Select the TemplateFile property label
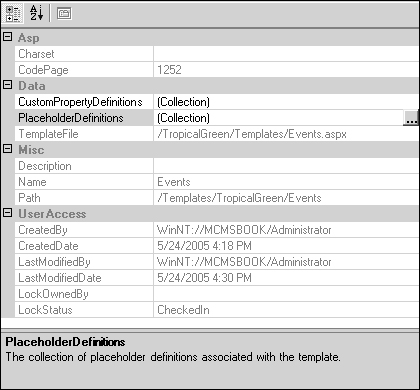 pos(48,134)
